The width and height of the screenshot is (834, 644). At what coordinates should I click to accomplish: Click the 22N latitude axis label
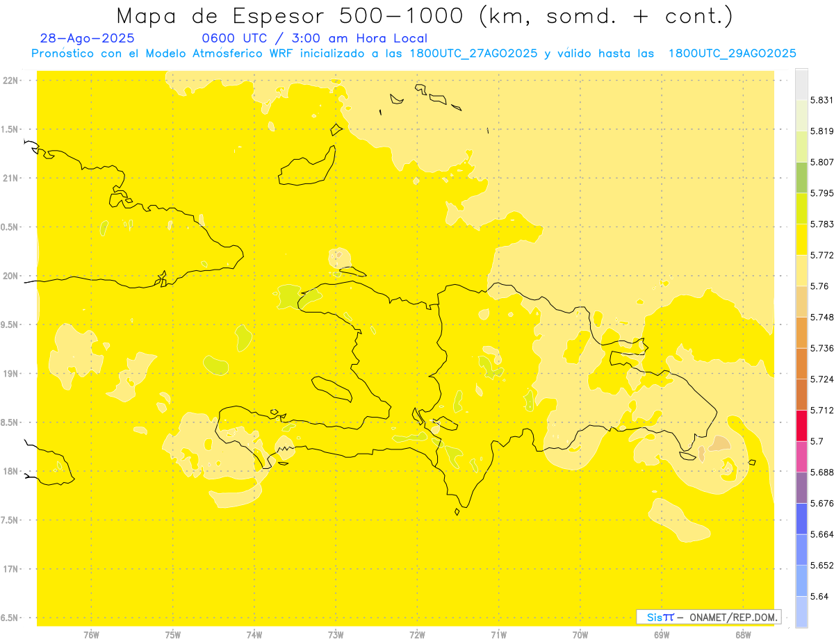pyautogui.click(x=10, y=81)
